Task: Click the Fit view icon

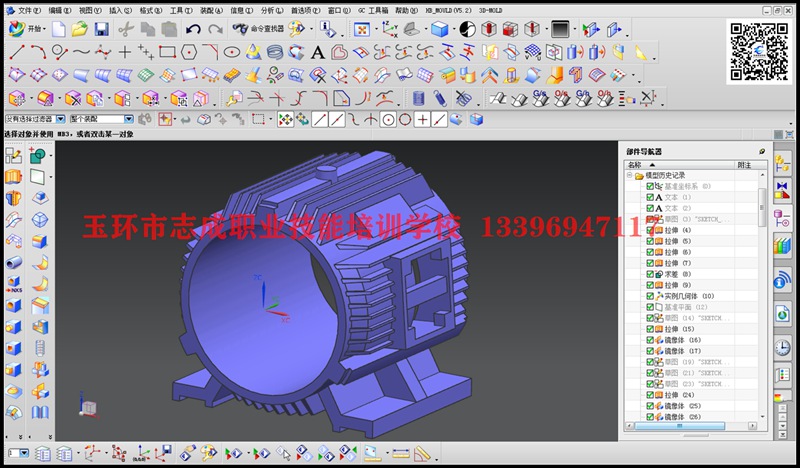Action: [x=362, y=30]
